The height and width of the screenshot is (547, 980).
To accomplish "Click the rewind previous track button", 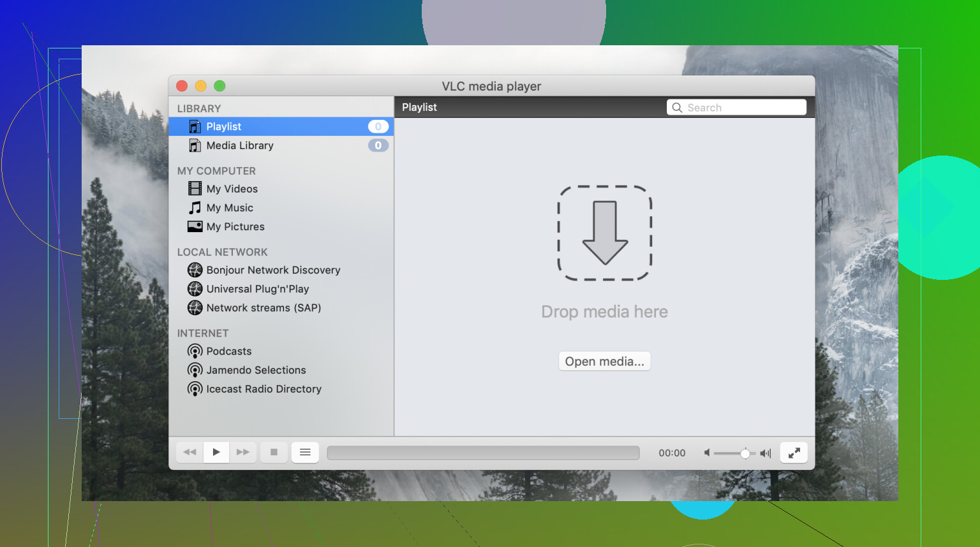I will (x=189, y=452).
